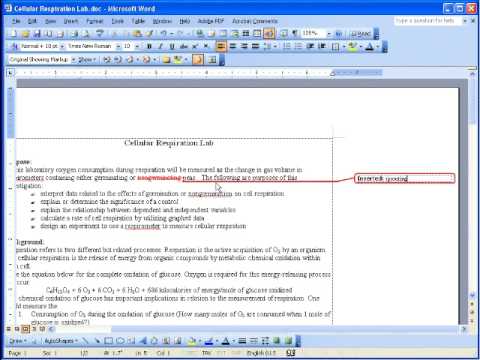
Task: Click the Accept Change icon
Action: click(130, 60)
